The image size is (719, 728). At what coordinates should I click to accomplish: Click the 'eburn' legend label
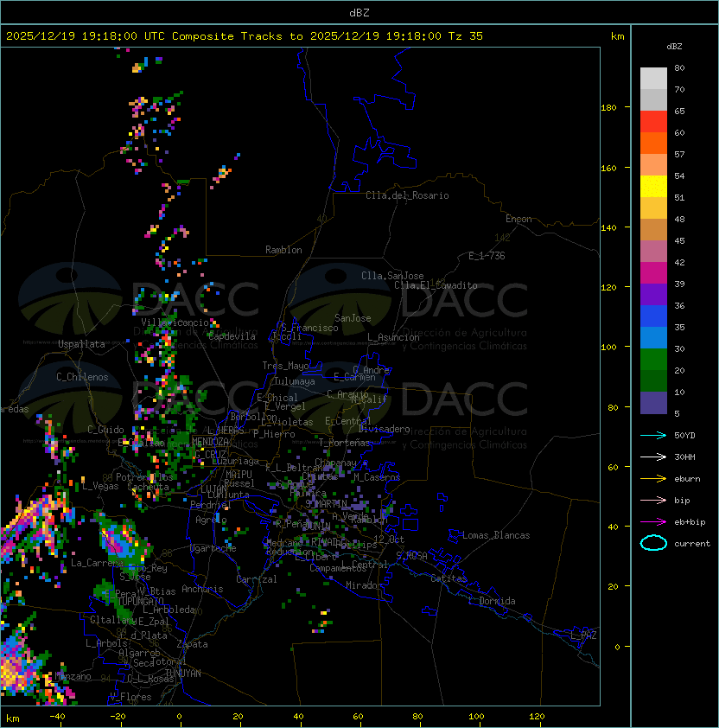click(687, 479)
